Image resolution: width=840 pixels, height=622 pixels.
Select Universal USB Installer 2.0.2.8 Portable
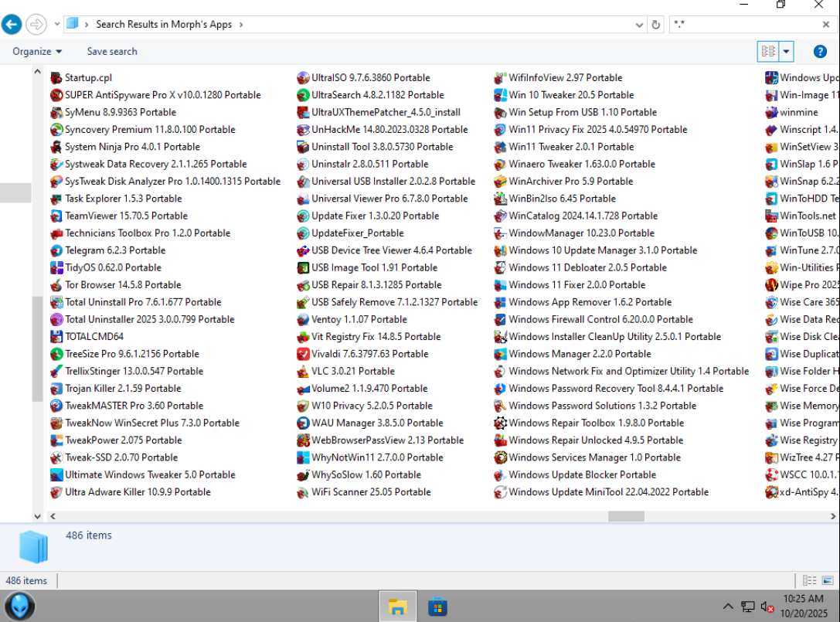[x=386, y=181]
